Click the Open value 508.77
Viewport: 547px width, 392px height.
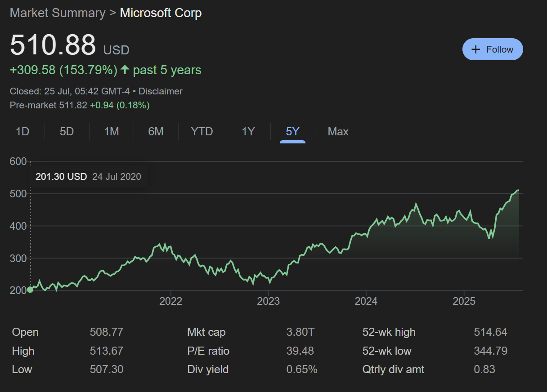(107, 332)
